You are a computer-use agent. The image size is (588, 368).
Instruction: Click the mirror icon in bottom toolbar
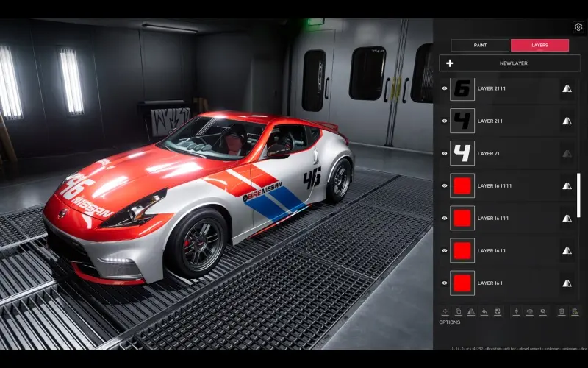click(471, 312)
